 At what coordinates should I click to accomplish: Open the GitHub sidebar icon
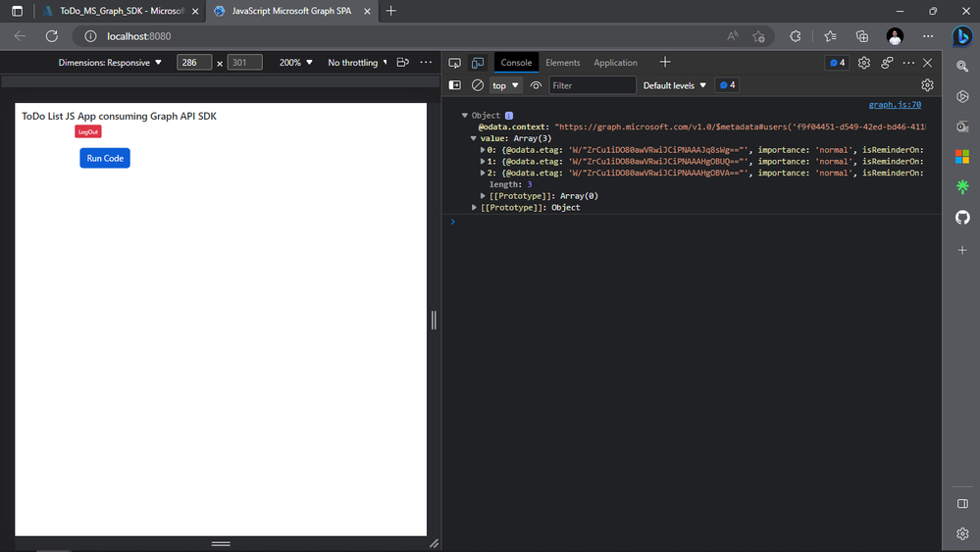[962, 218]
